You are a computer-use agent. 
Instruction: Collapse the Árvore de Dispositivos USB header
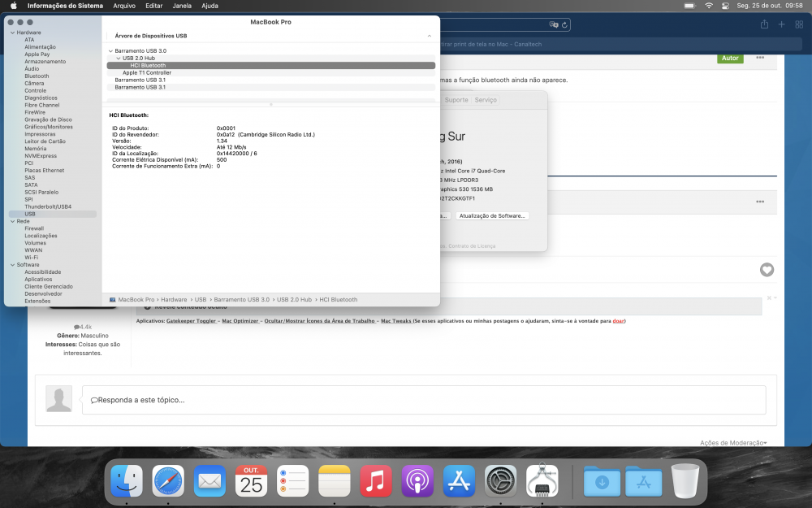tap(429, 36)
